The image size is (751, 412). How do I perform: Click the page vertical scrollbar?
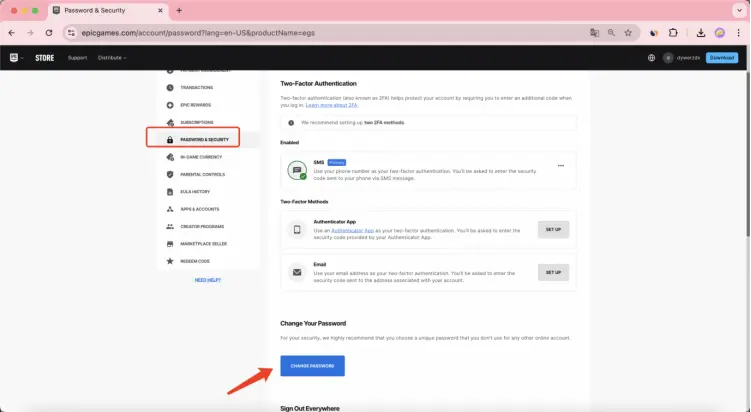click(x=747, y=153)
